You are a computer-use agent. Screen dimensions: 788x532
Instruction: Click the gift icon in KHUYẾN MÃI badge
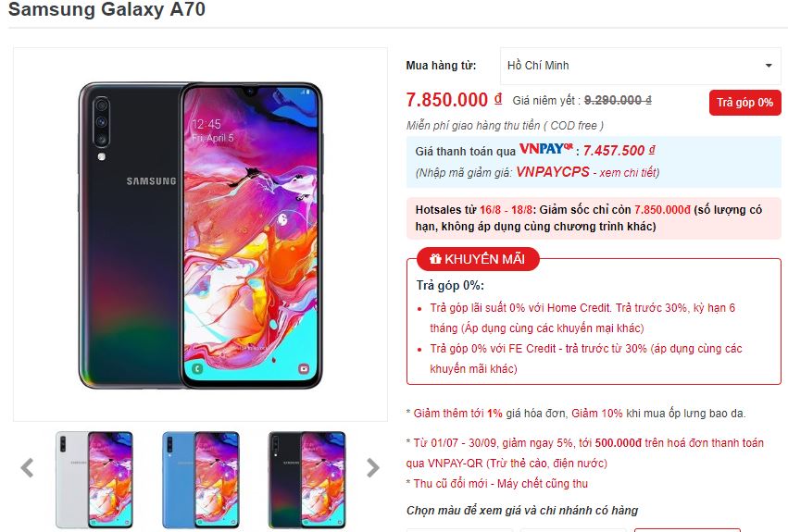435,259
